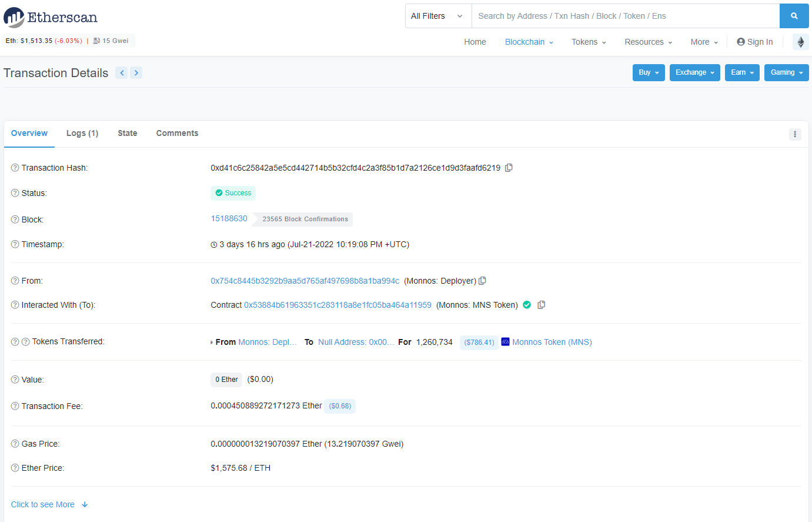Open the three-dot options menu
Image resolution: width=812 pixels, height=522 pixels.
(795, 134)
